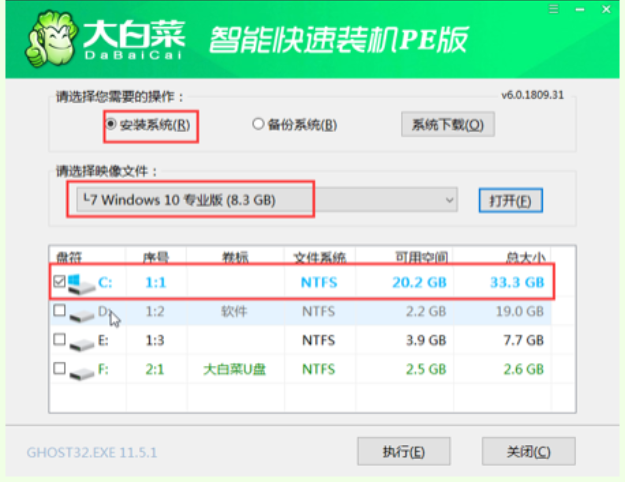Check the D: drive checkbox
This screenshot has width=626, height=488.
pos(59,310)
